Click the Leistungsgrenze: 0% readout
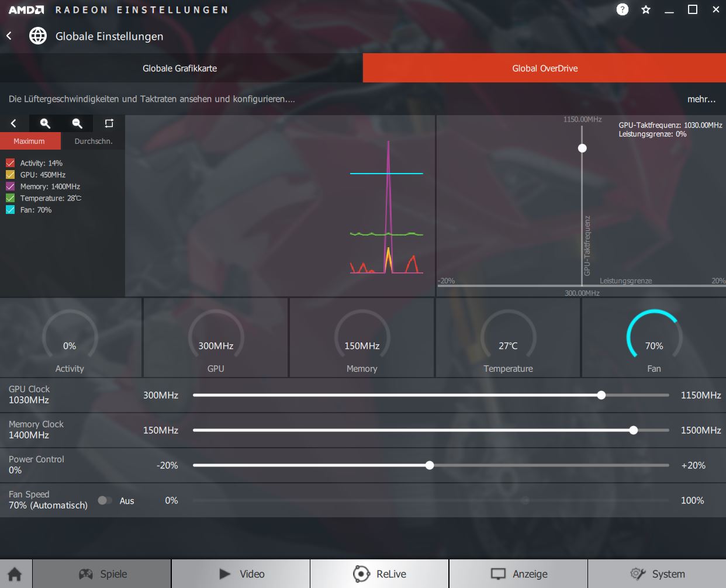This screenshot has width=726, height=588. [x=652, y=134]
